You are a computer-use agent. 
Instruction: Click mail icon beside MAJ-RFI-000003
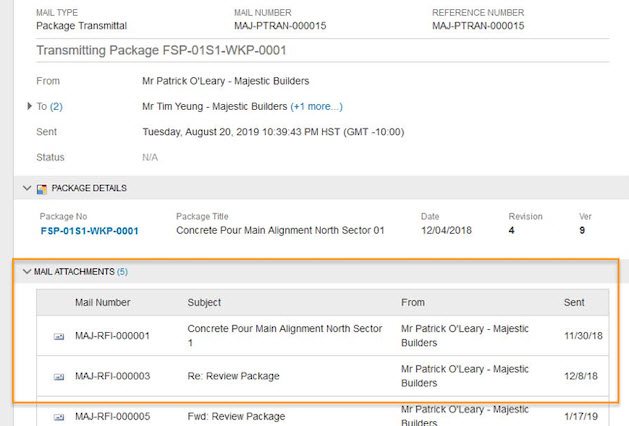tap(59, 377)
